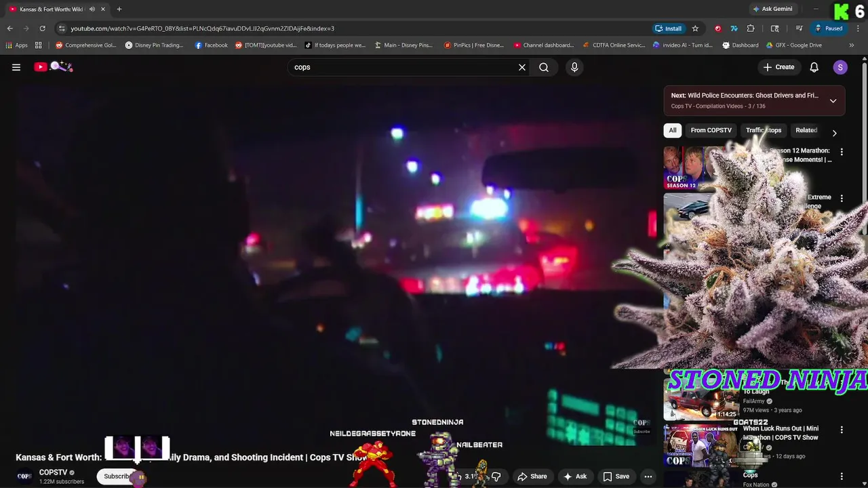Pause the video by clicking the player
Image resolution: width=868 pixels, height=488 pixels.
click(336, 264)
